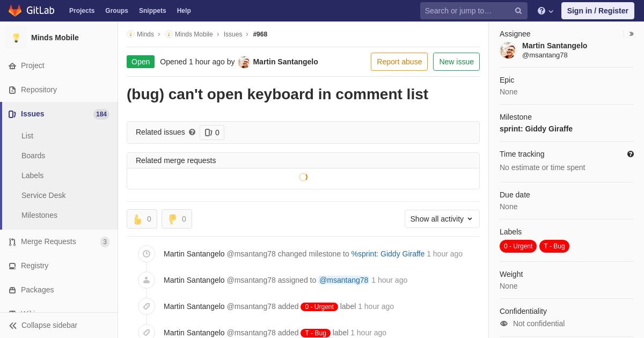The width and height of the screenshot is (644, 338).
Task: Open the Show all activity dropdown
Action: [442, 219]
